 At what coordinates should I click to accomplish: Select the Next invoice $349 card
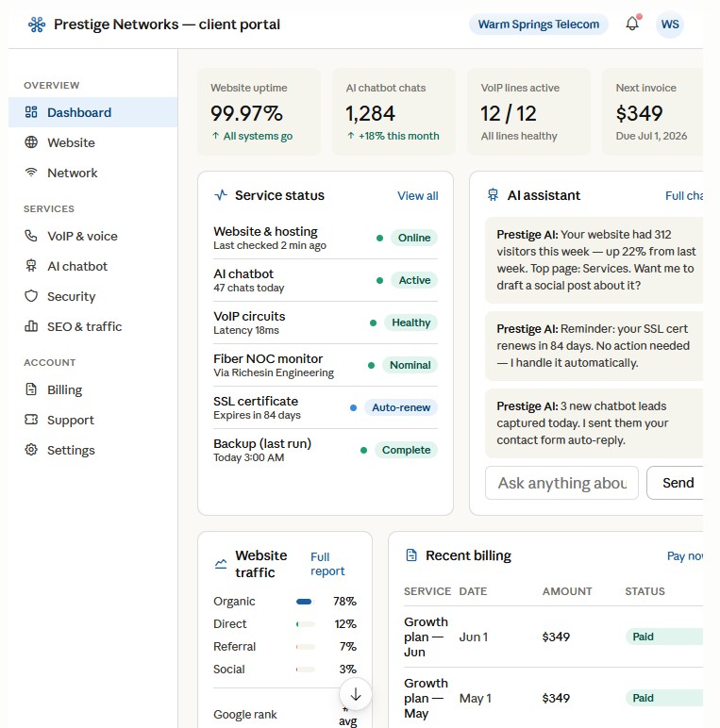(653, 111)
